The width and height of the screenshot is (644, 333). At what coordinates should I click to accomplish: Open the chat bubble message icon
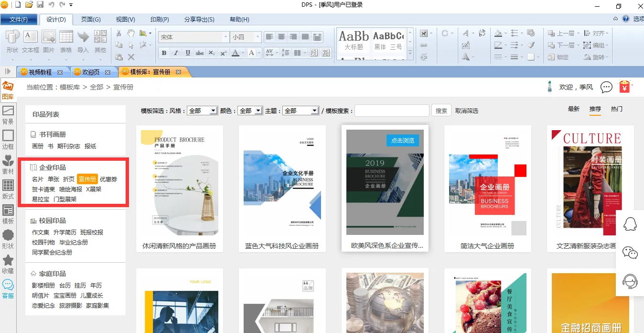click(606, 87)
